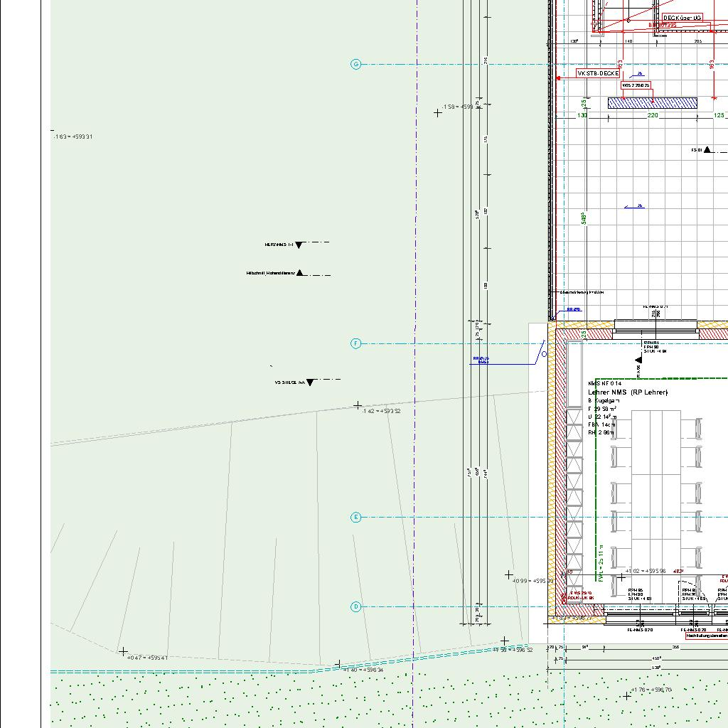Click the elevation cross marker at +0.47

(x=123, y=651)
